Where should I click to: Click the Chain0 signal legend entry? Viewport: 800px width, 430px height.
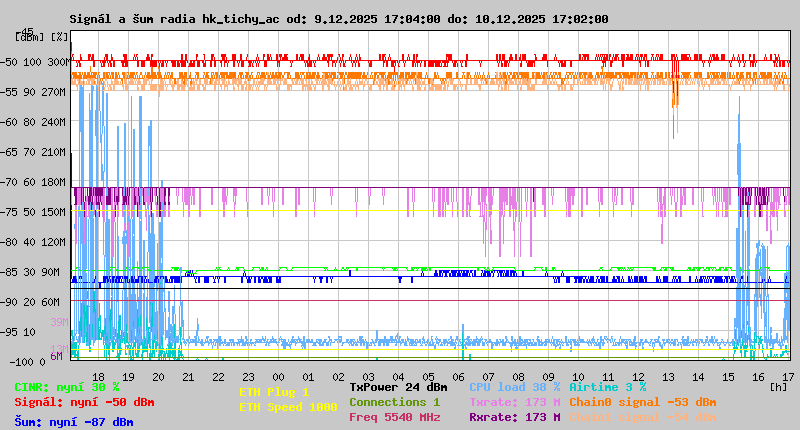click(642, 402)
